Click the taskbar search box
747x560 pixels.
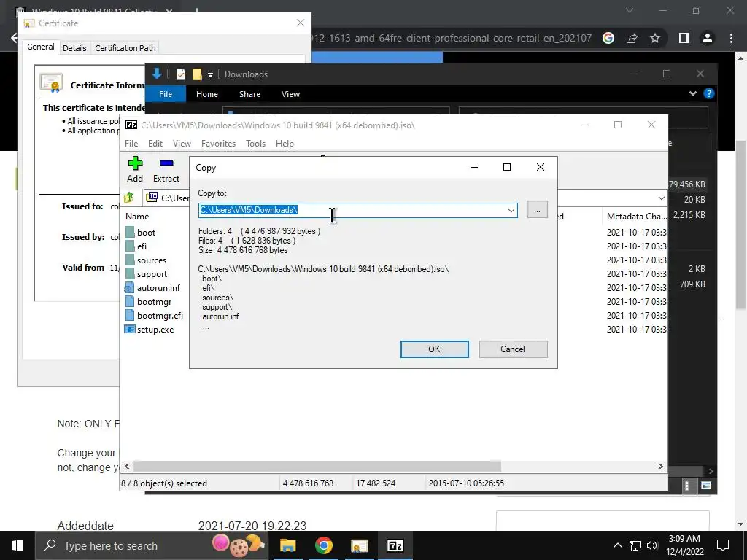(152, 545)
